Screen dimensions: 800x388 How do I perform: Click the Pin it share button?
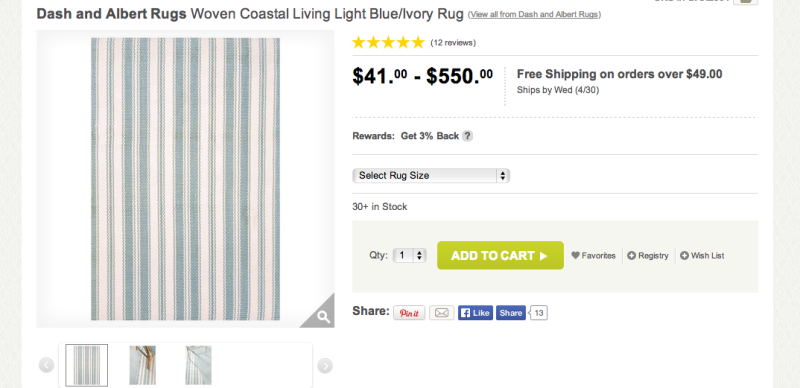(409, 313)
